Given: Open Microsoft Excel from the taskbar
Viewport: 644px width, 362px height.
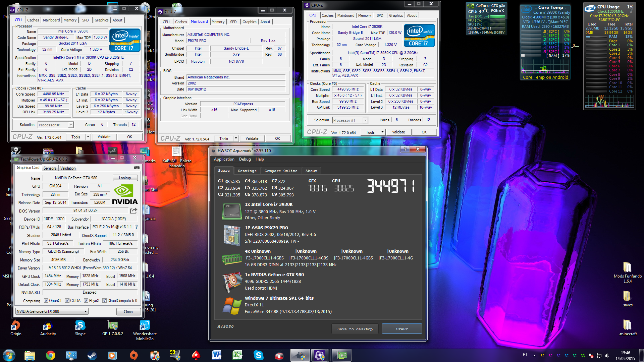Looking at the screenshot, I should [237, 355].
